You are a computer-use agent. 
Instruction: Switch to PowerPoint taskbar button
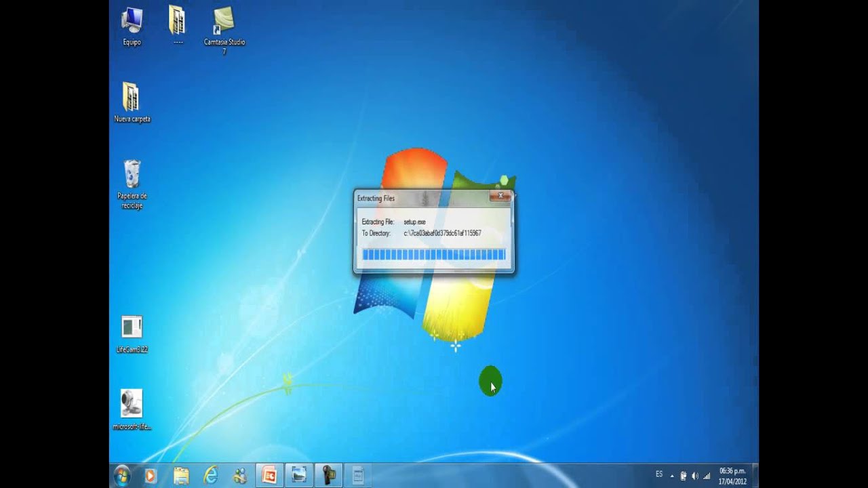coord(270,476)
